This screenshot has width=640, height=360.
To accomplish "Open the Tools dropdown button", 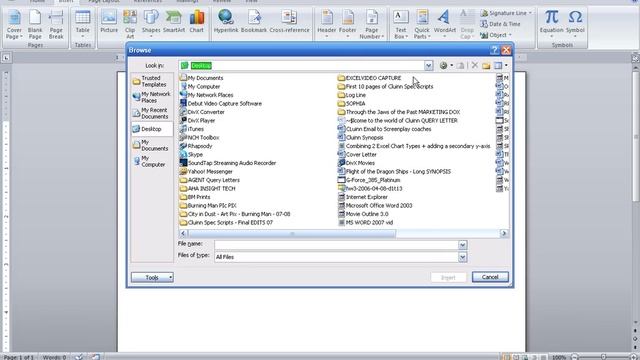I will tap(152, 278).
